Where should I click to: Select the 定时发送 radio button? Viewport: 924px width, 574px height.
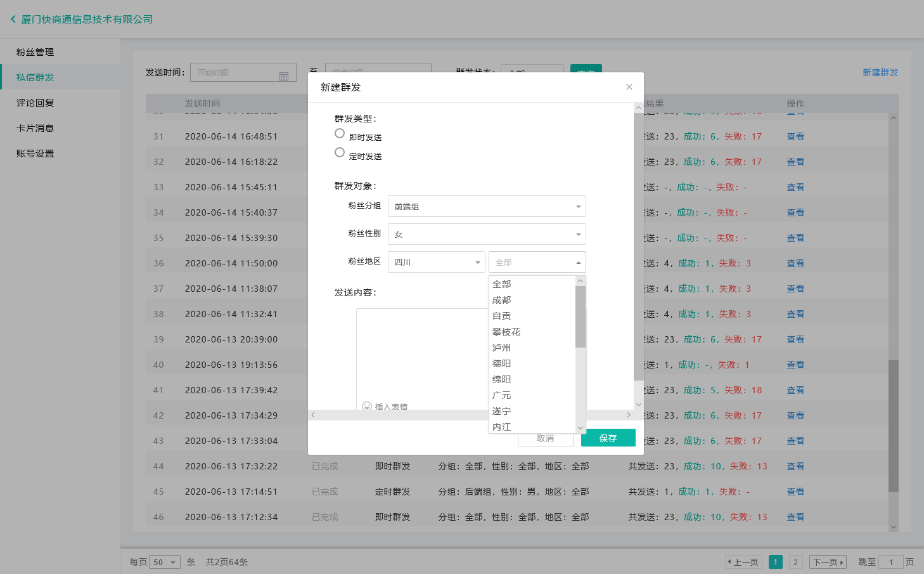[340, 152]
